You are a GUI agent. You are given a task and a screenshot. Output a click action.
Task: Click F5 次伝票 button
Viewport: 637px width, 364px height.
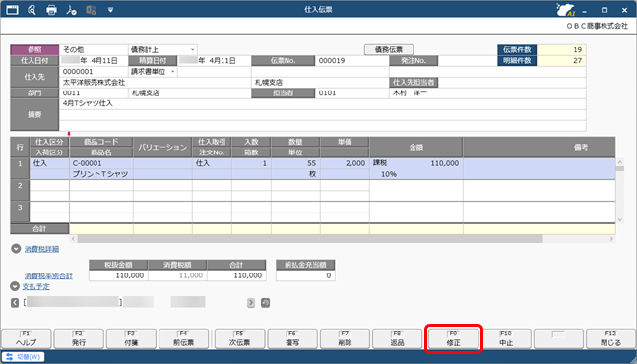point(239,338)
